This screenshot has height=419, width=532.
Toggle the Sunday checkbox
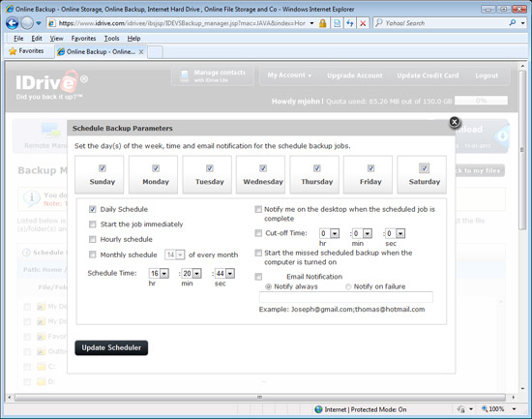click(103, 168)
